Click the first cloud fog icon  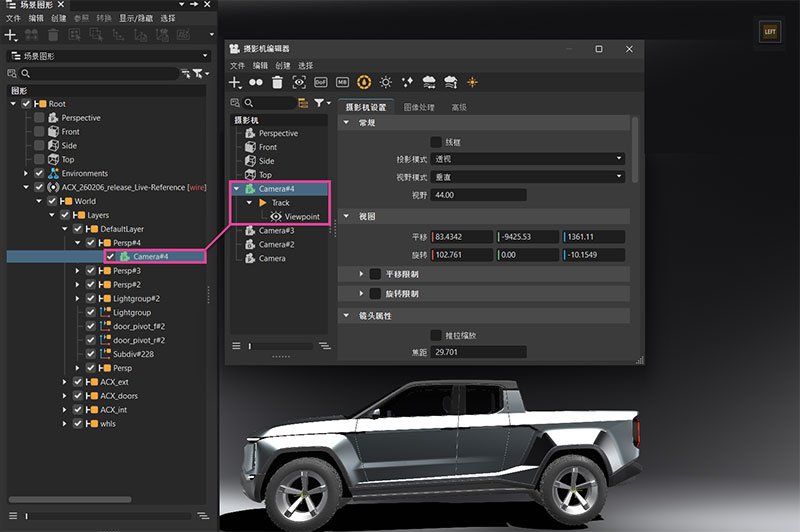(x=429, y=82)
